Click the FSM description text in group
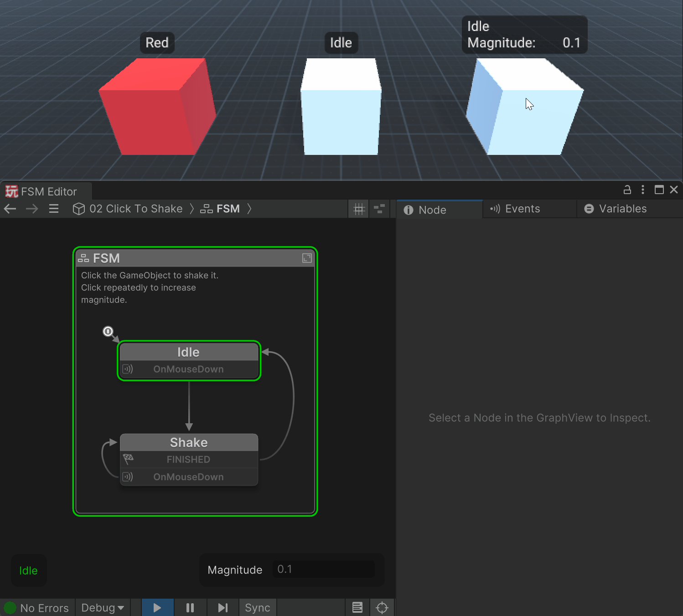This screenshot has width=683, height=616. [150, 287]
